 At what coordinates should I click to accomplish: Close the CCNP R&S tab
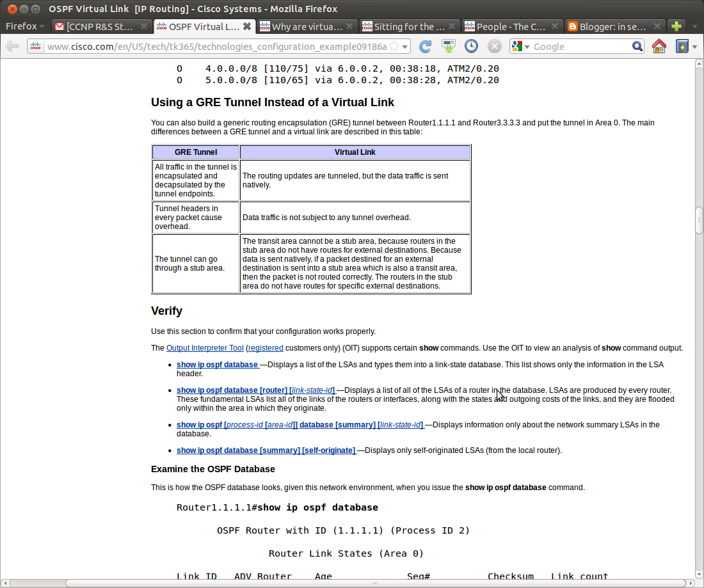143,26
